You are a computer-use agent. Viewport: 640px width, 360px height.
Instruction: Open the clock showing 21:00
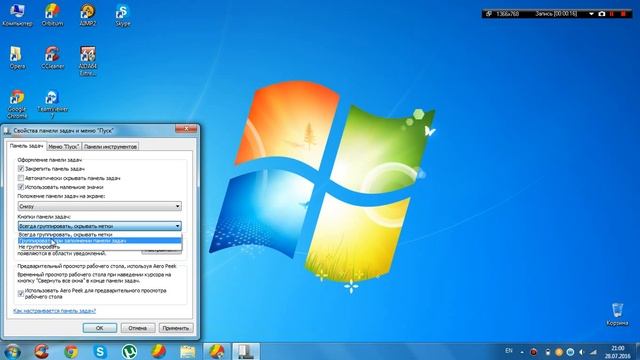[x=618, y=352]
